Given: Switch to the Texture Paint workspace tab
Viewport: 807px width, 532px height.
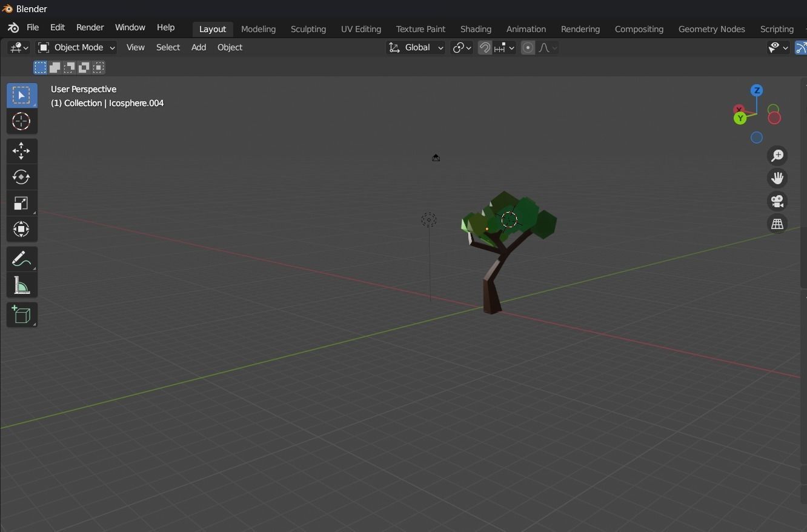Looking at the screenshot, I should point(420,29).
